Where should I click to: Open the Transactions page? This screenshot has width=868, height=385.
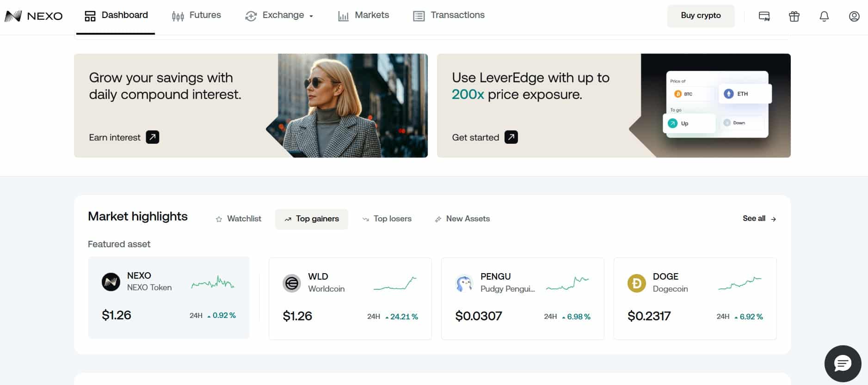pos(449,16)
